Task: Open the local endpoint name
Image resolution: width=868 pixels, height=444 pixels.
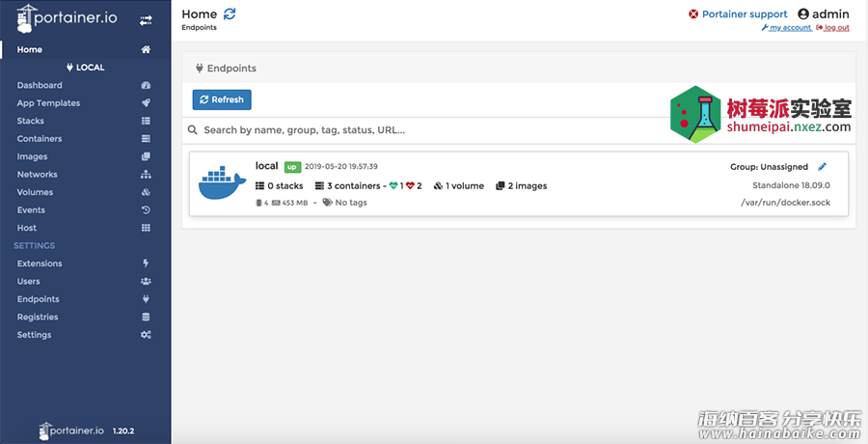Action: pos(266,166)
